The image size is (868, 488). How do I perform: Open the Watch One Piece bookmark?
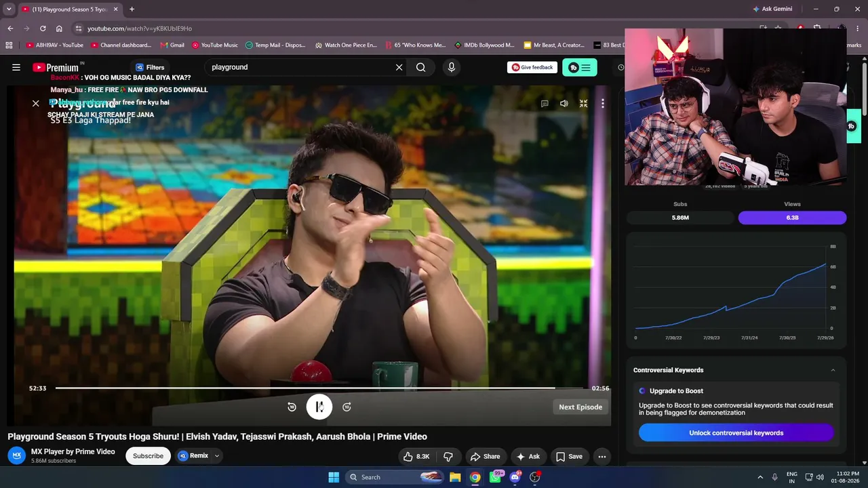[346, 45]
